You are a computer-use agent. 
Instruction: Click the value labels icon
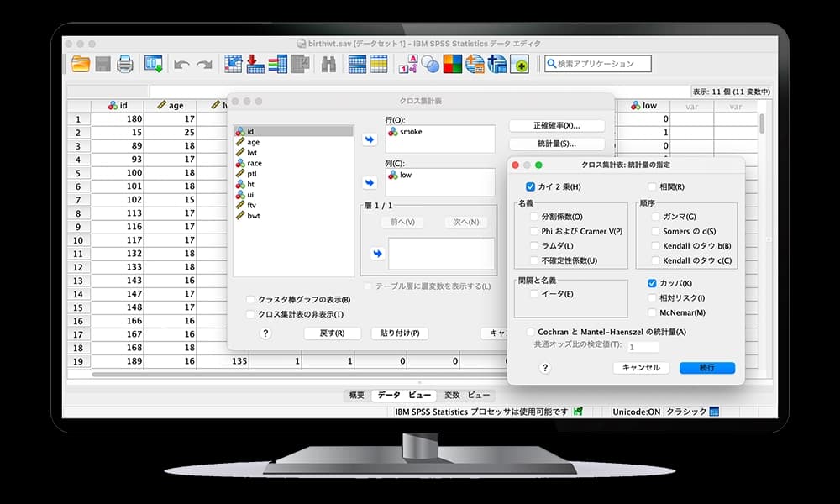click(408, 65)
